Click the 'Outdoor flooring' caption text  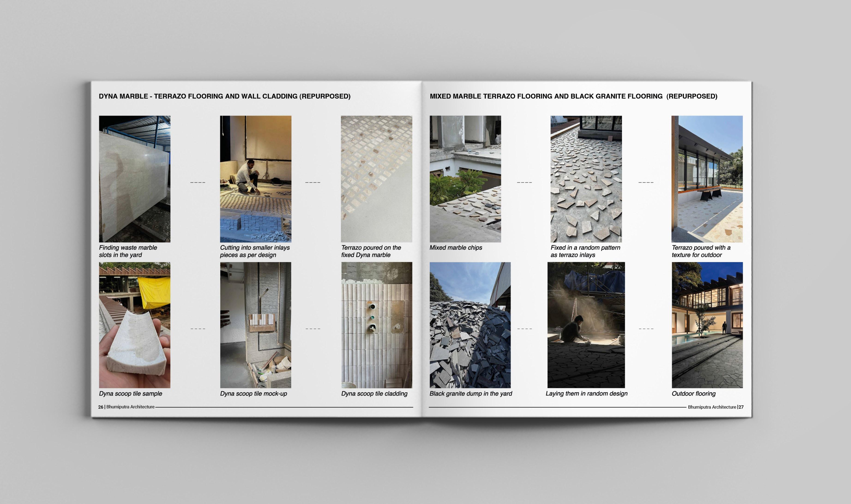693,393
